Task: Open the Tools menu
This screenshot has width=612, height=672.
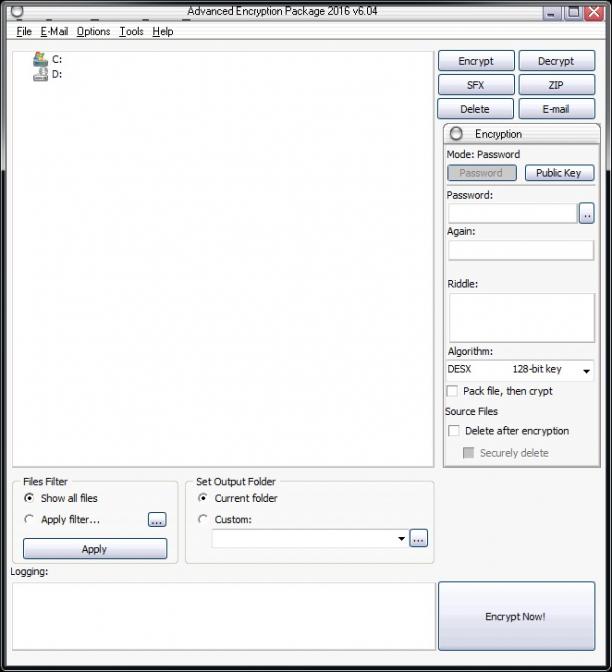Action: click(x=131, y=32)
